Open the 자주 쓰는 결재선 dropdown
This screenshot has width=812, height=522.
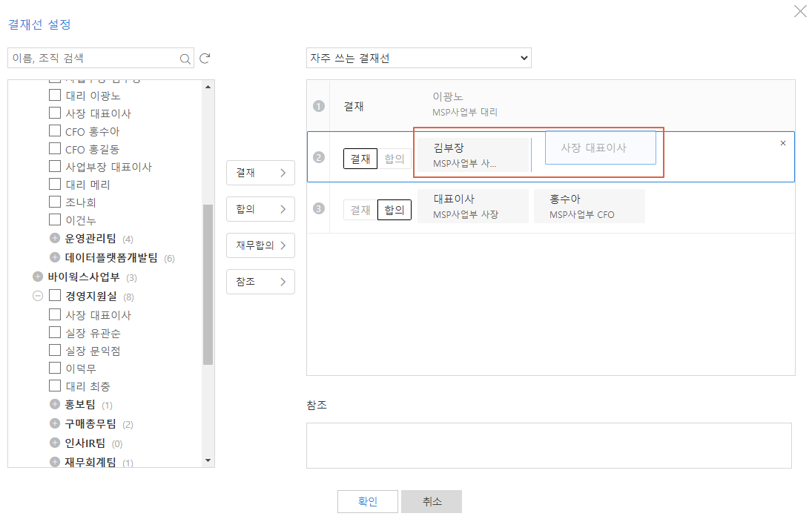pos(418,58)
